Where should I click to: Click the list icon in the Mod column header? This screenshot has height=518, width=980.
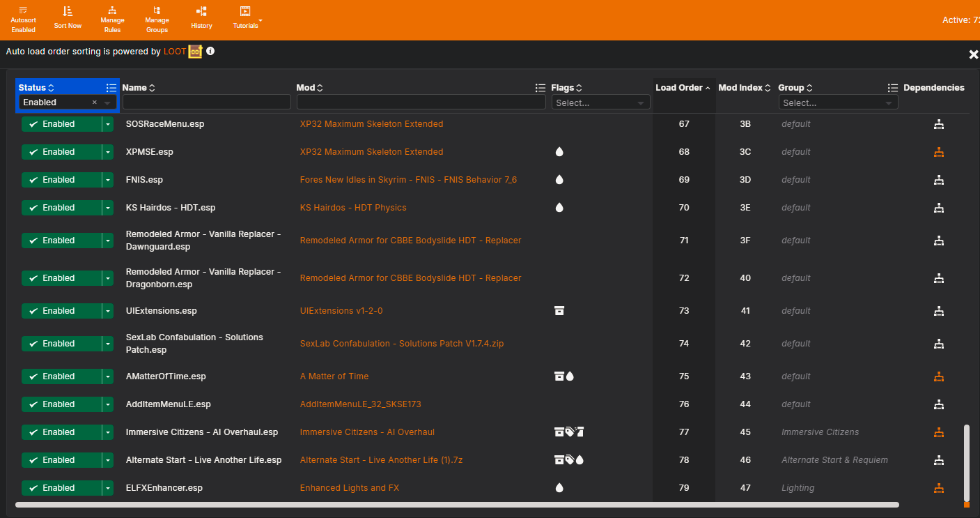(x=540, y=88)
